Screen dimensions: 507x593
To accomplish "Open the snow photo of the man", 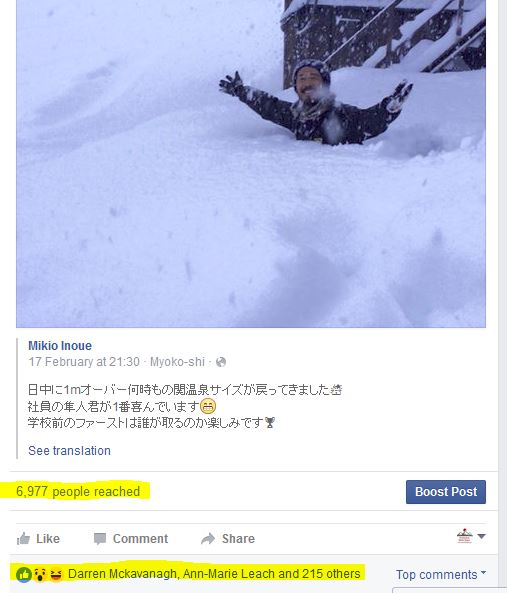I will (251, 163).
